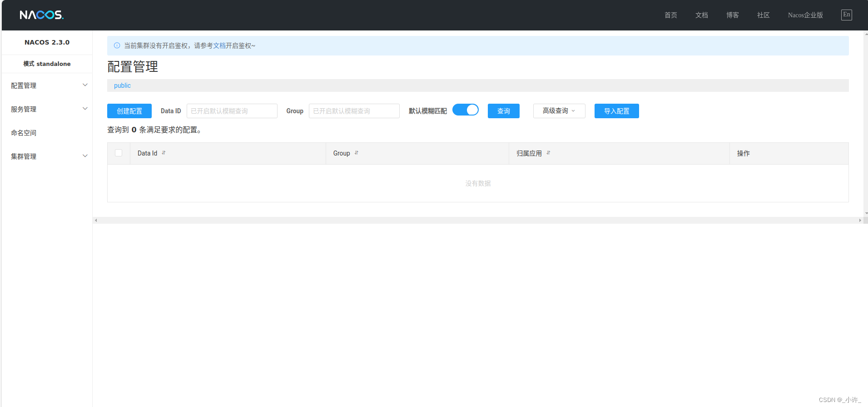Sort the table by 归属应用 column
The image size is (868, 407).
pos(548,153)
